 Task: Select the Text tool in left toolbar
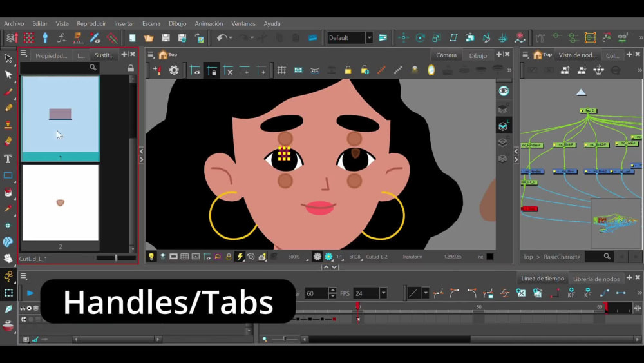click(8, 159)
